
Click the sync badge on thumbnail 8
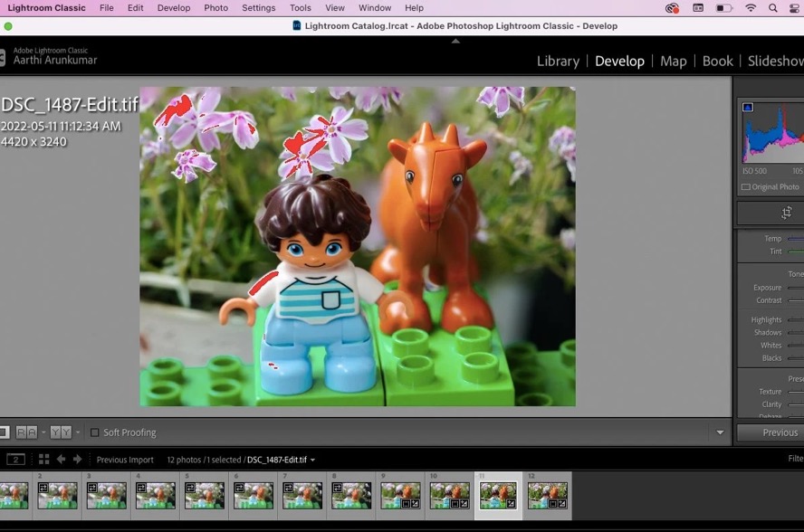point(337,488)
